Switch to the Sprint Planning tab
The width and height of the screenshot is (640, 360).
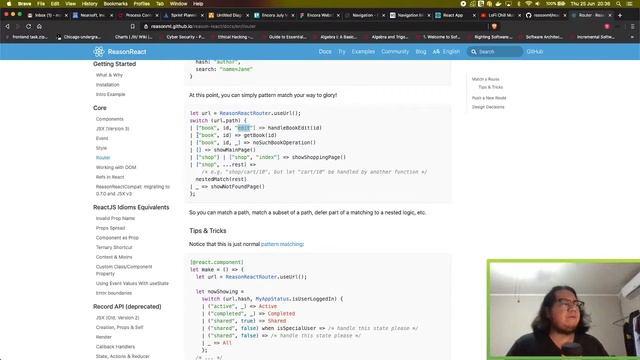coord(183,15)
